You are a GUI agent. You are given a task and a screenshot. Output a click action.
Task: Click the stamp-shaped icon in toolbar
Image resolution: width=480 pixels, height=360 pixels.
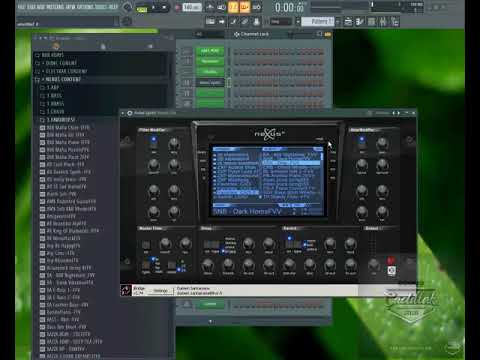pyautogui.click(x=256, y=22)
